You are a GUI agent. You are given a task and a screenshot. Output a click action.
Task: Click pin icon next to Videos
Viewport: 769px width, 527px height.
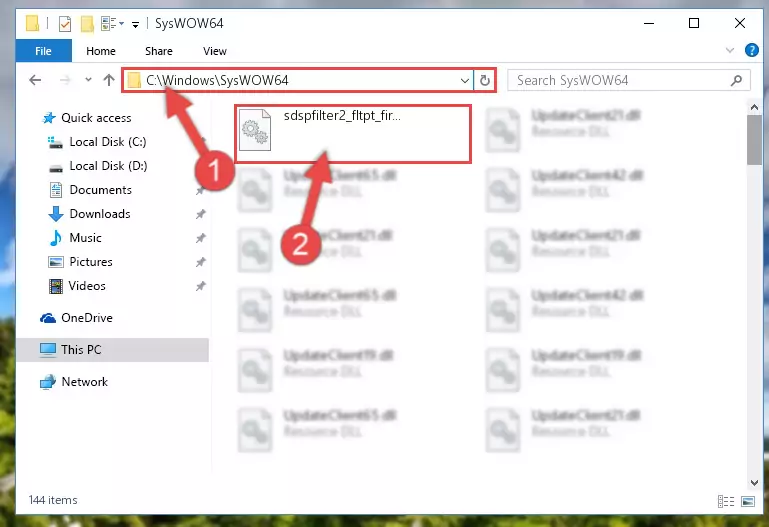point(201,286)
